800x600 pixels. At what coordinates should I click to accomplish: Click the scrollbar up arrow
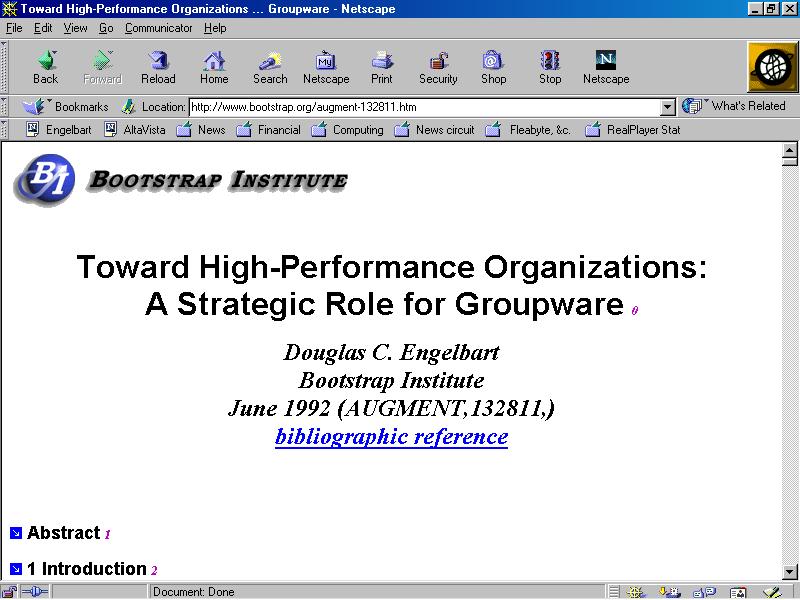point(789,150)
